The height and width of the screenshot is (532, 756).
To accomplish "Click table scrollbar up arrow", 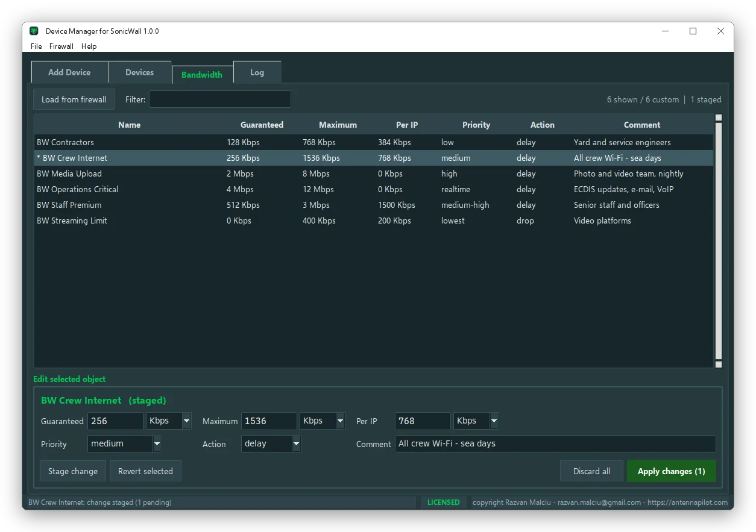I will click(x=719, y=118).
